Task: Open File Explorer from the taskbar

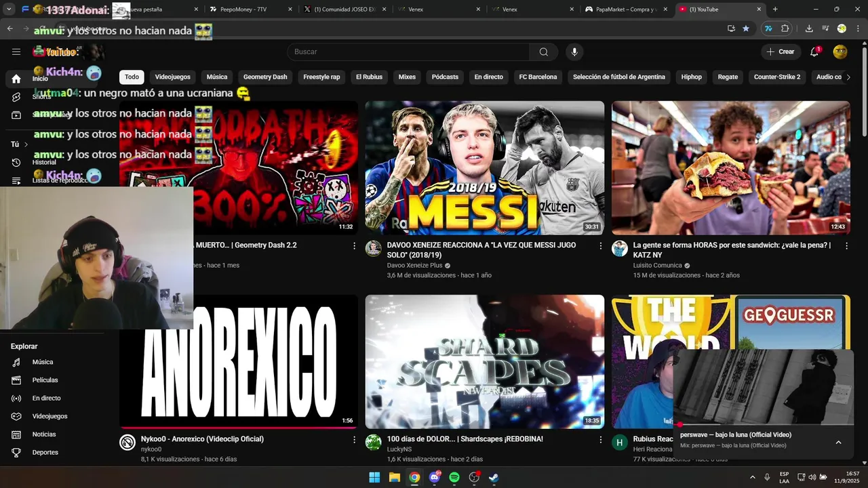Action: pos(395,477)
